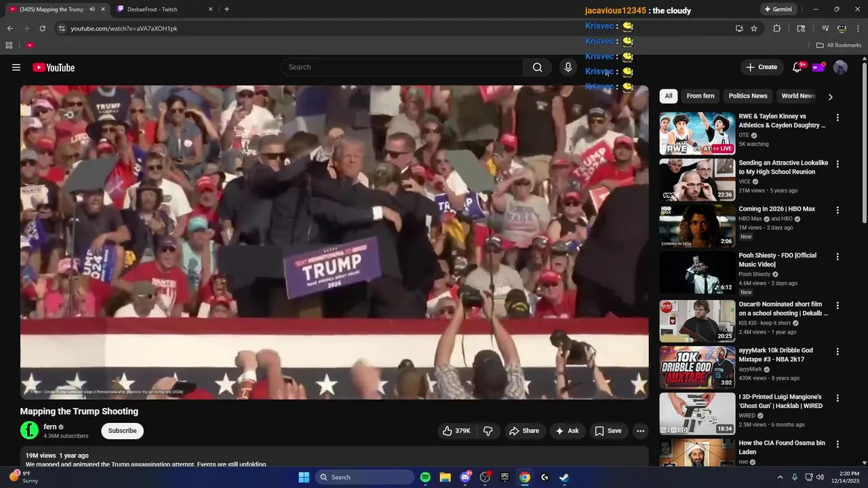
Task: Open YouTube notifications bell
Action: coord(797,67)
